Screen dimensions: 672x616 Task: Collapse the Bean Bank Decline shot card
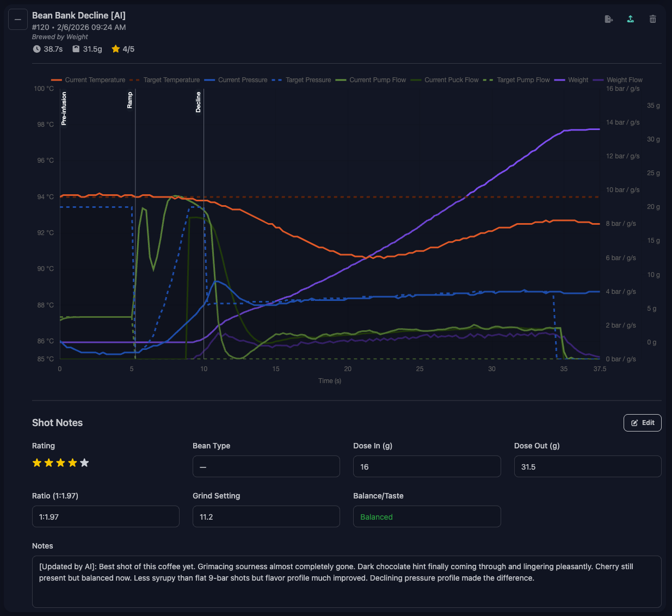(17, 19)
